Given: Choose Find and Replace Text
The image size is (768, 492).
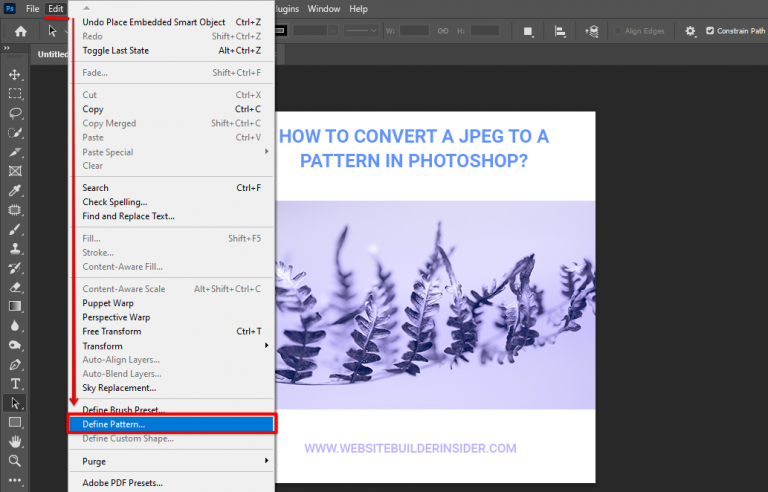Looking at the screenshot, I should [x=171, y=216].
